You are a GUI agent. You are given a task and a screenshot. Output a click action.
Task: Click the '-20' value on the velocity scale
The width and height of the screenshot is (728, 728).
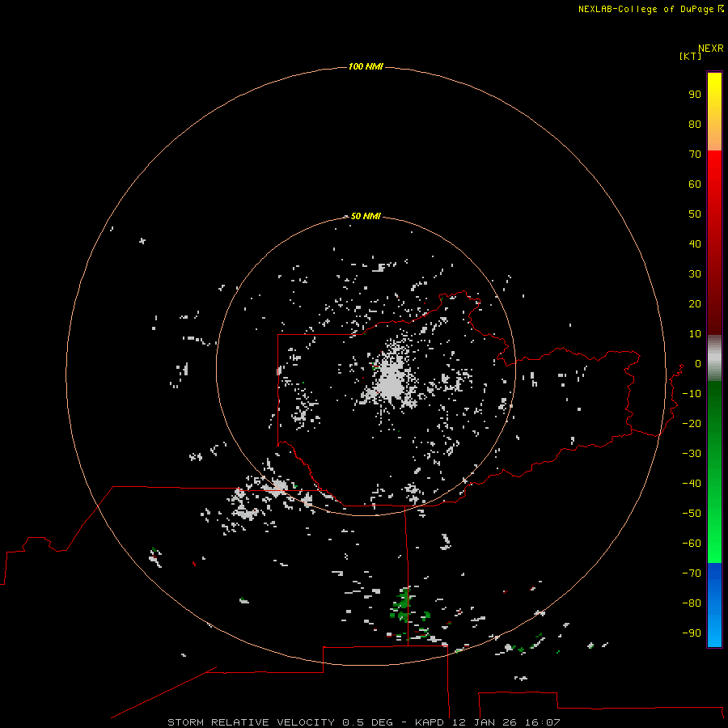pos(692,423)
